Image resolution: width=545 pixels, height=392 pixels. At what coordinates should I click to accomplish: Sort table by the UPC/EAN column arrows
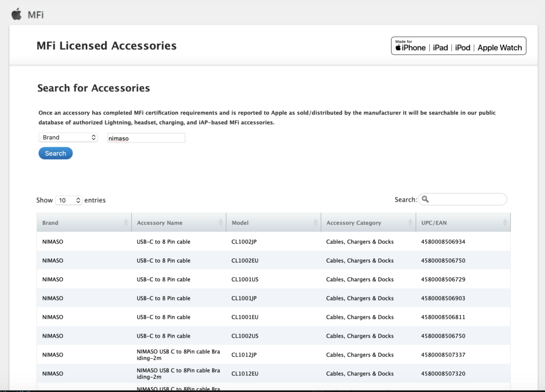pos(505,222)
